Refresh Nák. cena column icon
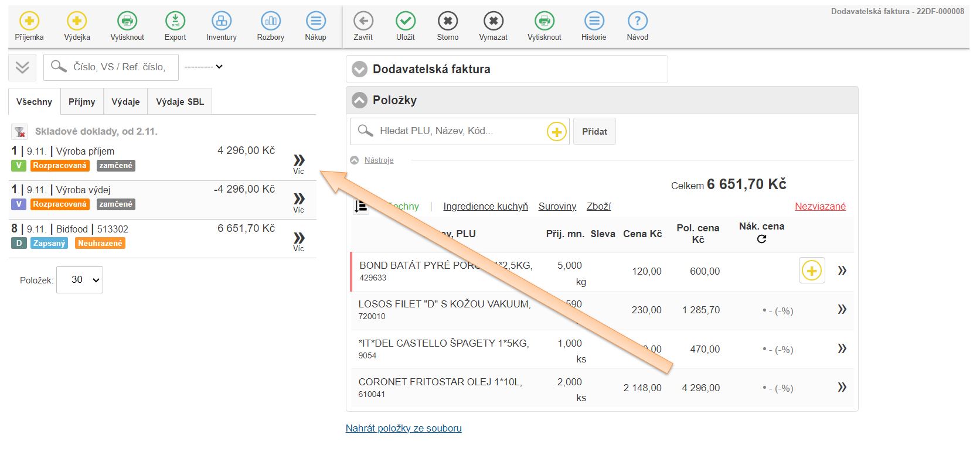The height and width of the screenshot is (462, 980). pyautogui.click(x=761, y=239)
